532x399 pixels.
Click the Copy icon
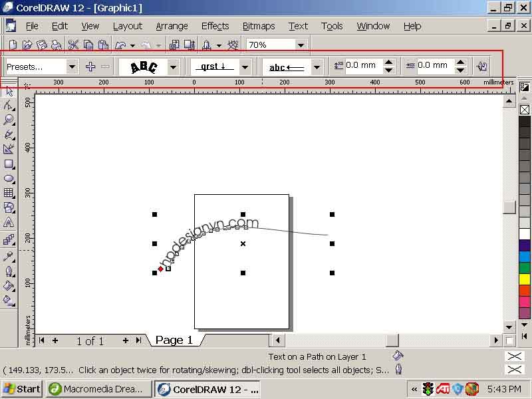click(x=88, y=45)
